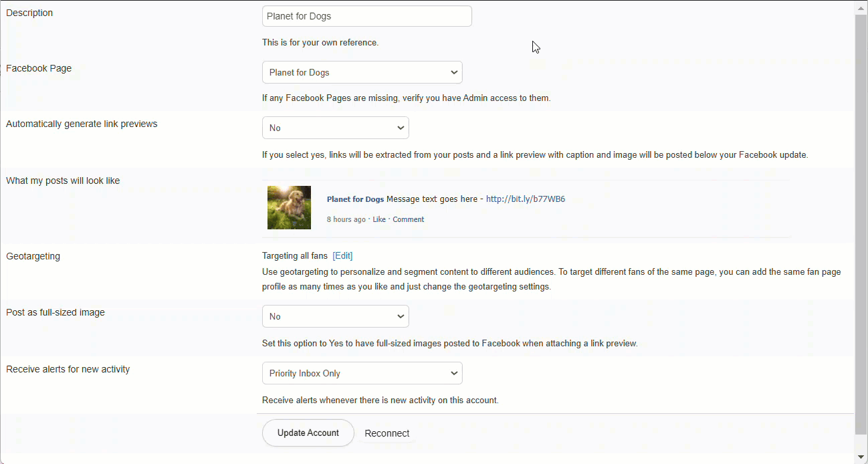Click the 'Geotargeting' label

tap(33, 256)
